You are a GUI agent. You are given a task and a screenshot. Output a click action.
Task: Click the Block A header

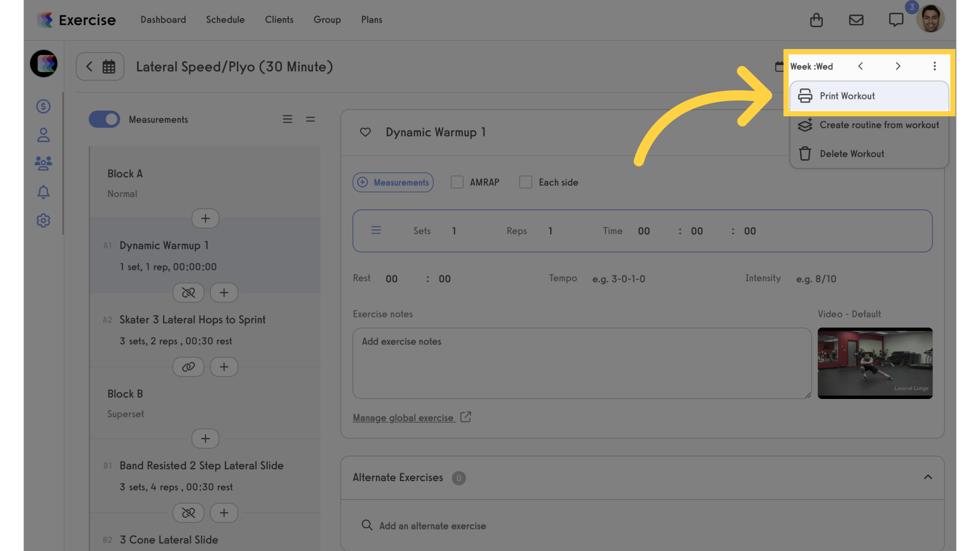[125, 174]
